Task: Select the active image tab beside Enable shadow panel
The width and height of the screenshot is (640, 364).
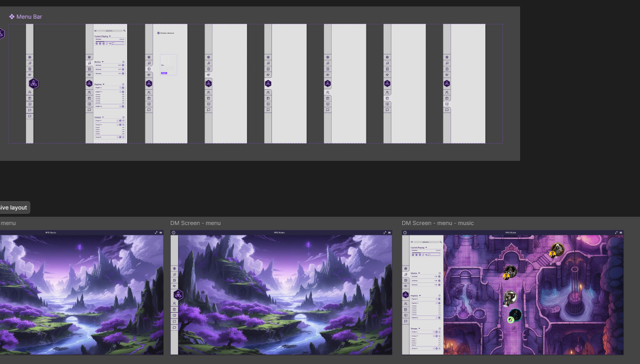Action: [149, 69]
